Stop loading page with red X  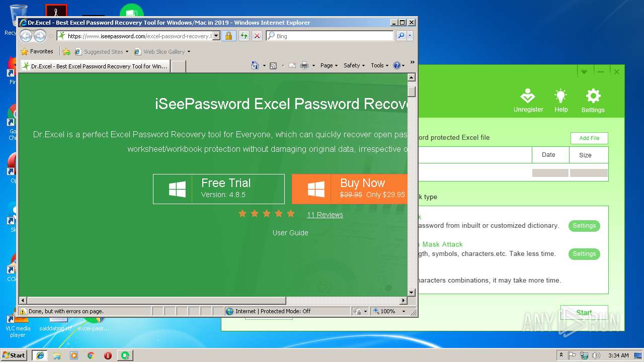[257, 36]
